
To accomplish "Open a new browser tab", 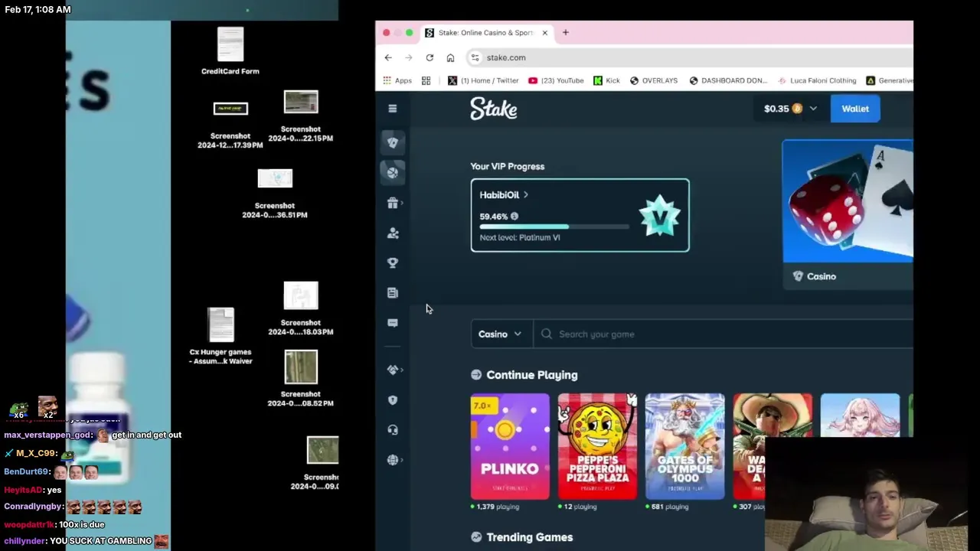I will [566, 33].
